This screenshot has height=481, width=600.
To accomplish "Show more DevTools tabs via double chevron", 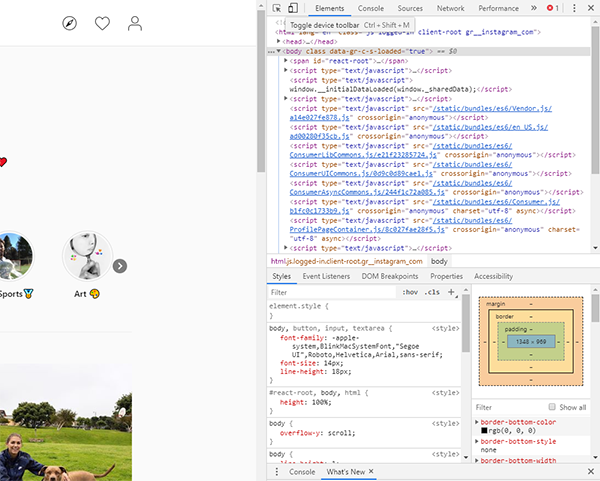I will pos(534,8).
